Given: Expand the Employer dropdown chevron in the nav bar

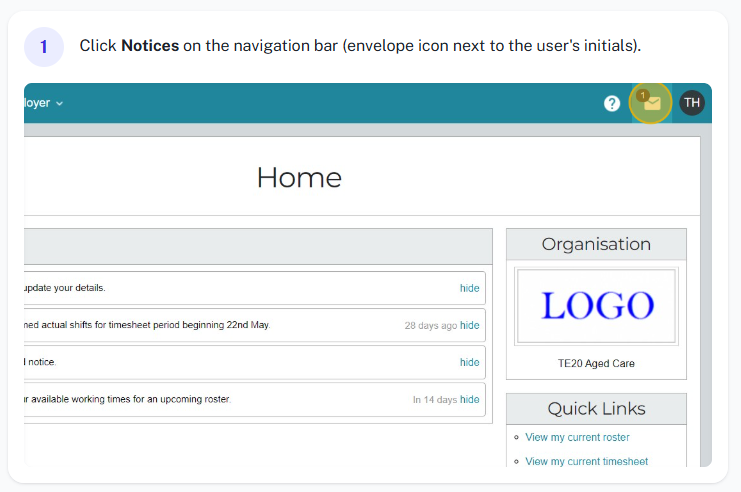Looking at the screenshot, I should coord(60,104).
